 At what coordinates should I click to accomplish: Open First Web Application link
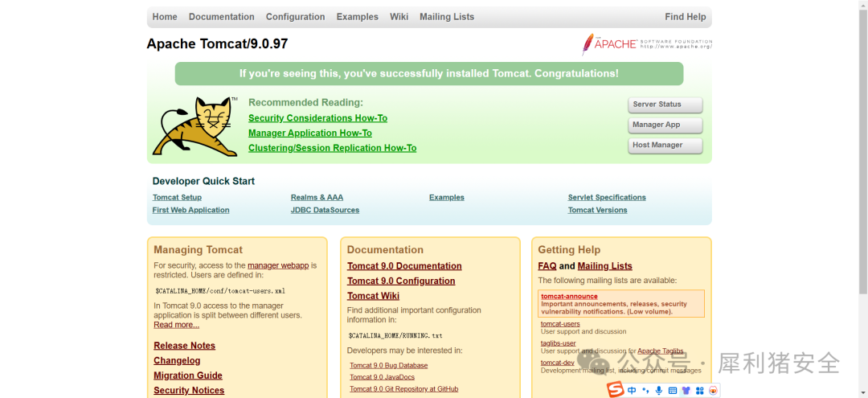(x=191, y=210)
